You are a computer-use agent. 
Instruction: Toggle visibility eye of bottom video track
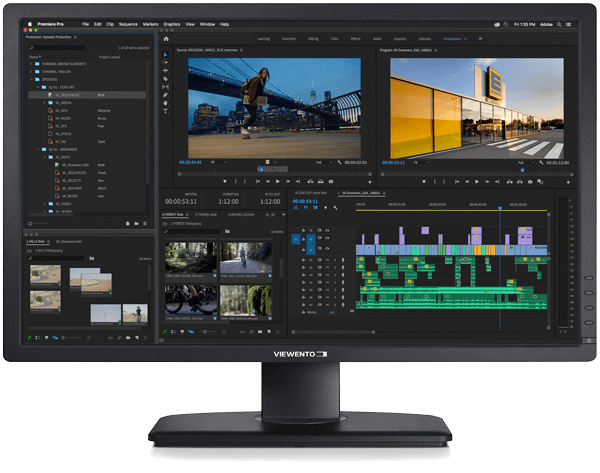[327, 249]
